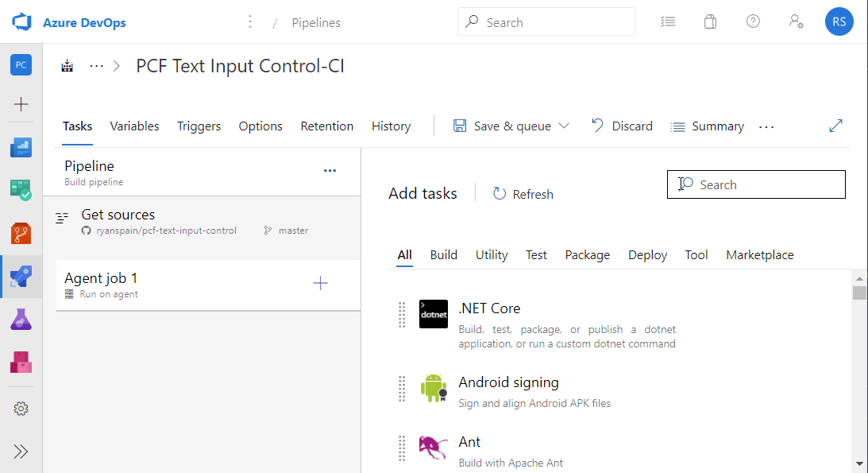Click the task list scrollbar down arrow
This screenshot has width=868, height=473.
pyautogui.click(x=859, y=463)
